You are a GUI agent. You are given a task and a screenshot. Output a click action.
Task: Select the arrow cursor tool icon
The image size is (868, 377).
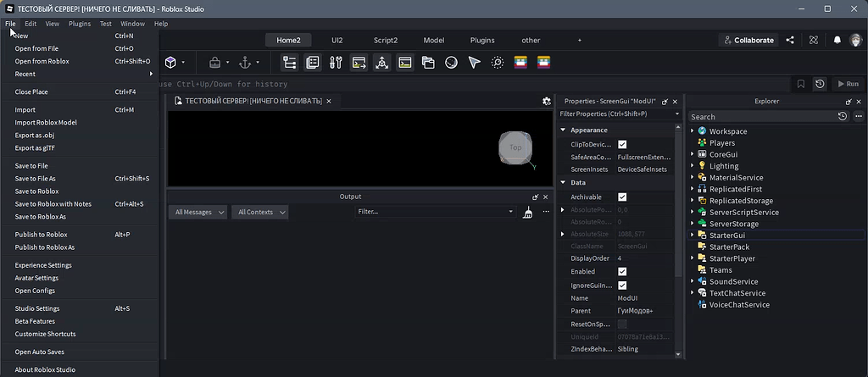point(475,63)
